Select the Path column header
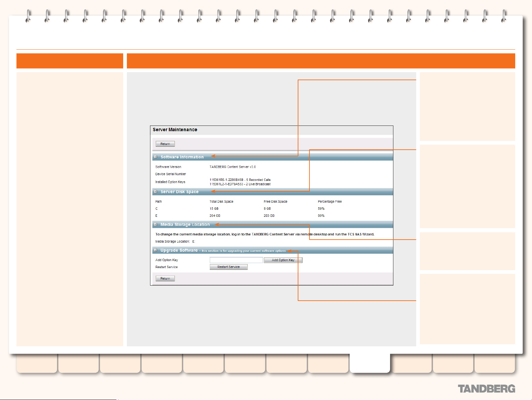This screenshot has width=532, height=400. (158, 202)
